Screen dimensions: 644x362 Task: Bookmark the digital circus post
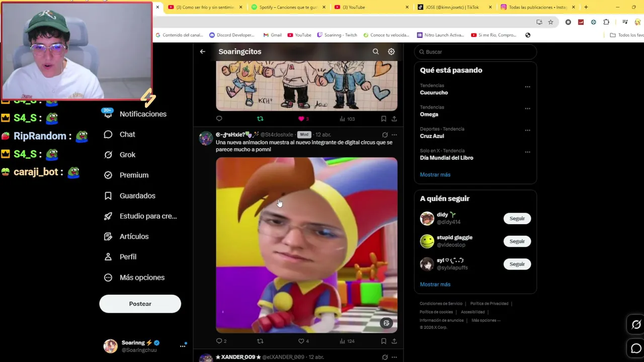[383, 341]
